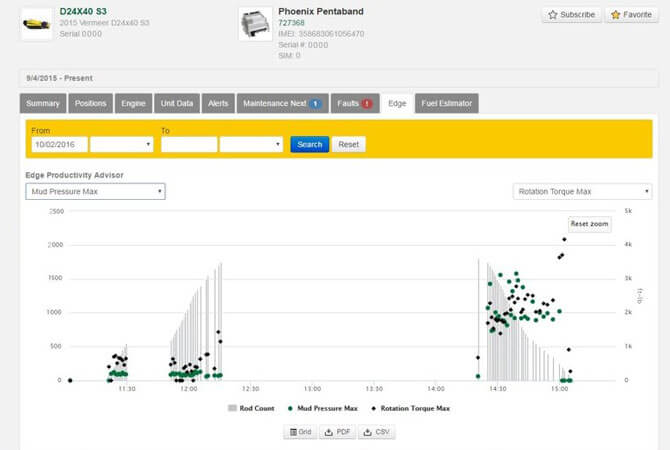Open the Positions tab
This screenshot has width=670, height=450.
point(91,103)
